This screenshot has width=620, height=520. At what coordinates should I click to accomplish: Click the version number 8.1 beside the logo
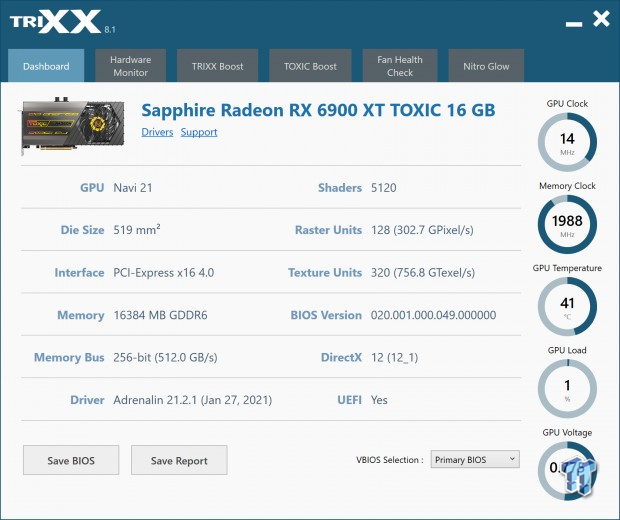[x=110, y=30]
